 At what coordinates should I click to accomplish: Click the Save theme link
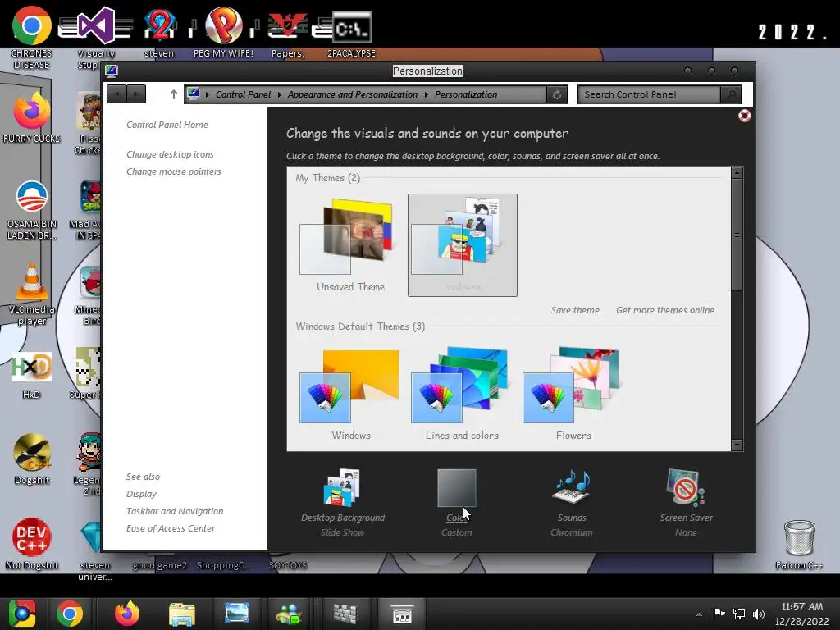click(575, 310)
